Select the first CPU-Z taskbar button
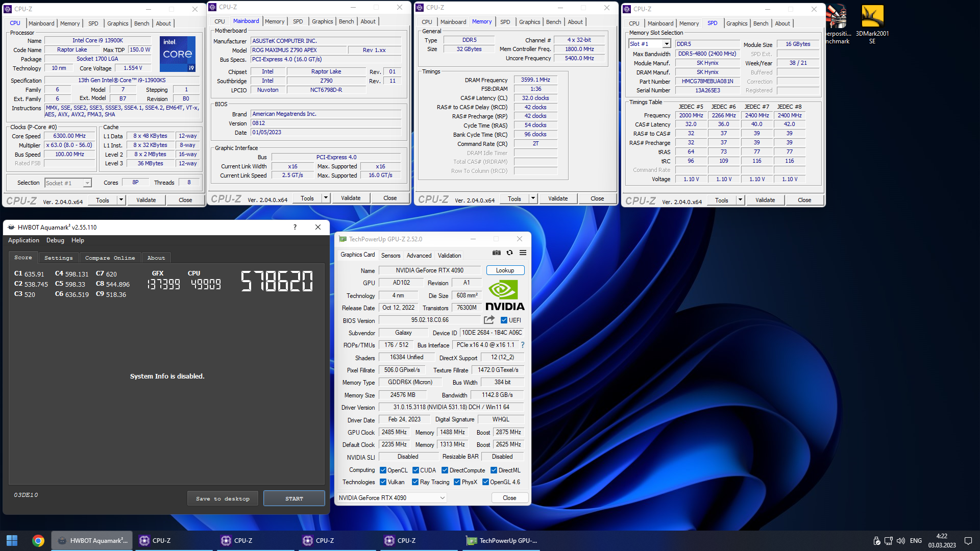The height and width of the screenshot is (551, 980). pos(174,540)
